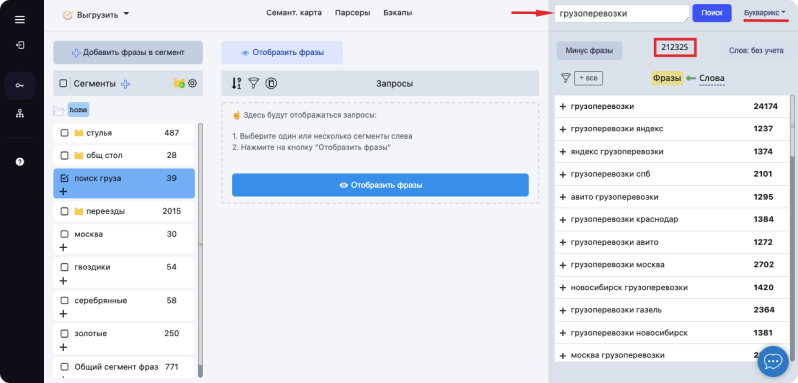
Task: Expand the москва segment plus
Action: 63,248
